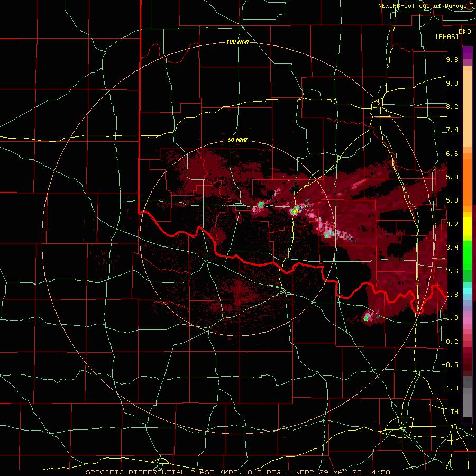Image resolution: width=476 pixels, height=476 pixels.
Task: Select the 2.6 value on the color scale
Action: tap(452, 271)
